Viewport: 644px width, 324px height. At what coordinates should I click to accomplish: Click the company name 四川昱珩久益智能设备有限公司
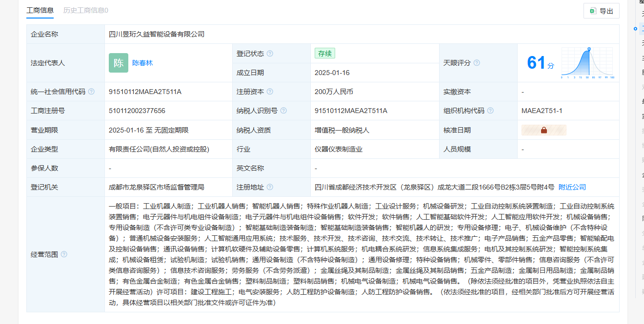[x=157, y=34]
